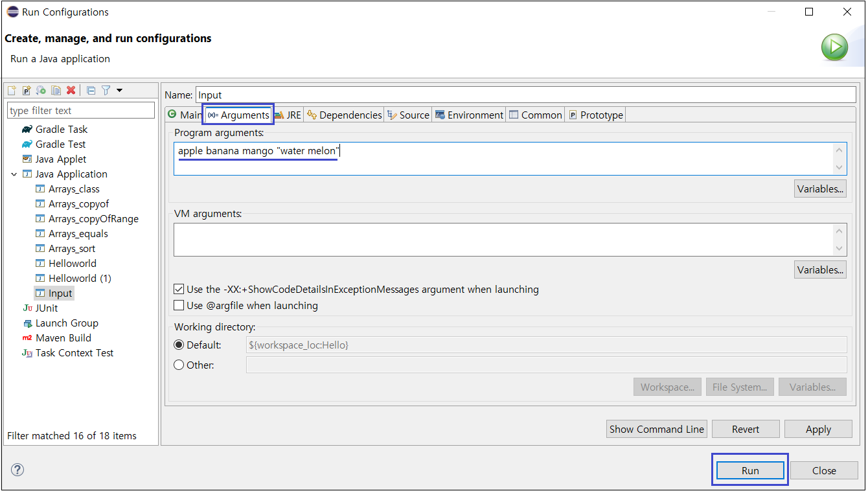The image size is (868, 493).
Task: Click inside VM arguments text area
Action: click(503, 240)
